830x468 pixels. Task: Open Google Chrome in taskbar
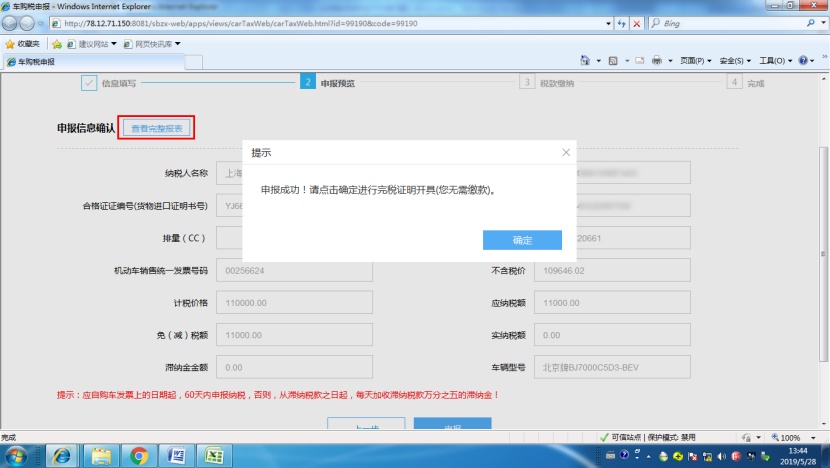click(x=139, y=456)
